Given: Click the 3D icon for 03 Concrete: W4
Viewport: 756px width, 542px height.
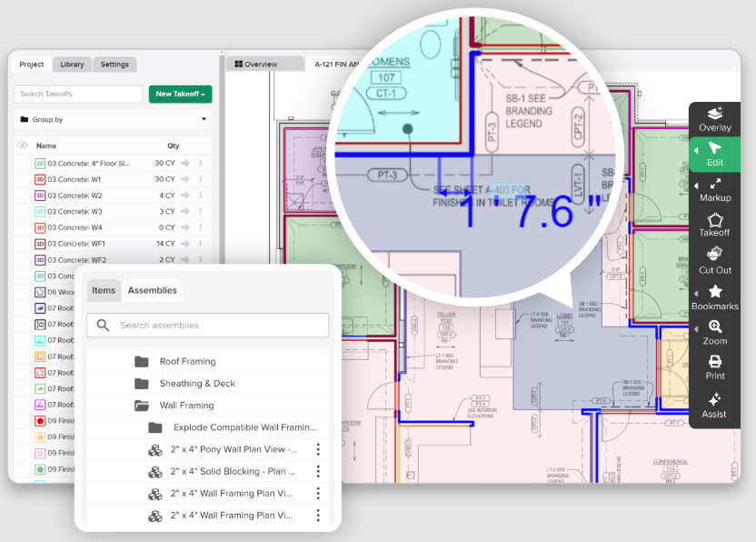Looking at the screenshot, I should pos(40,227).
